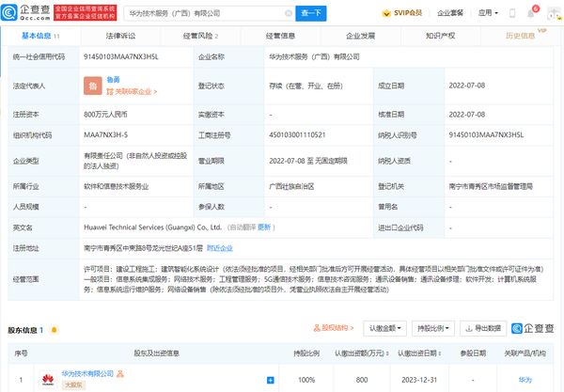Click registration number 450103001110521
Screen dimensions: 564x392
(x=297, y=134)
